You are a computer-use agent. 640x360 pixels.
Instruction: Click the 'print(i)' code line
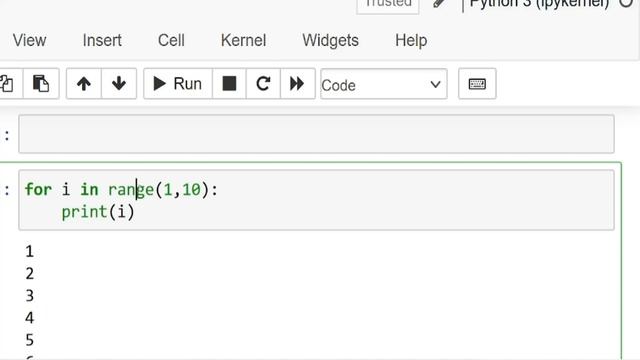pyautogui.click(x=98, y=212)
